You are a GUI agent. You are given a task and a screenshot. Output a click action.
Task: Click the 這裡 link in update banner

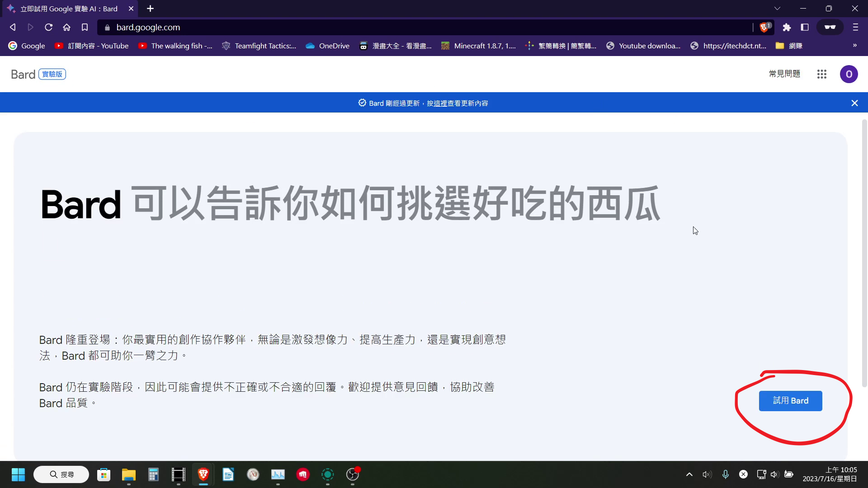pos(440,103)
